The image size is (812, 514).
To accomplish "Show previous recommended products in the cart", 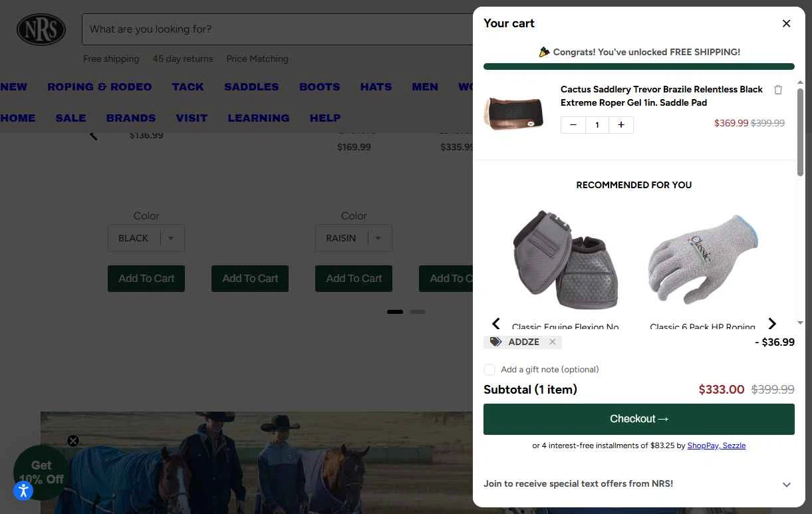I will [x=495, y=324].
